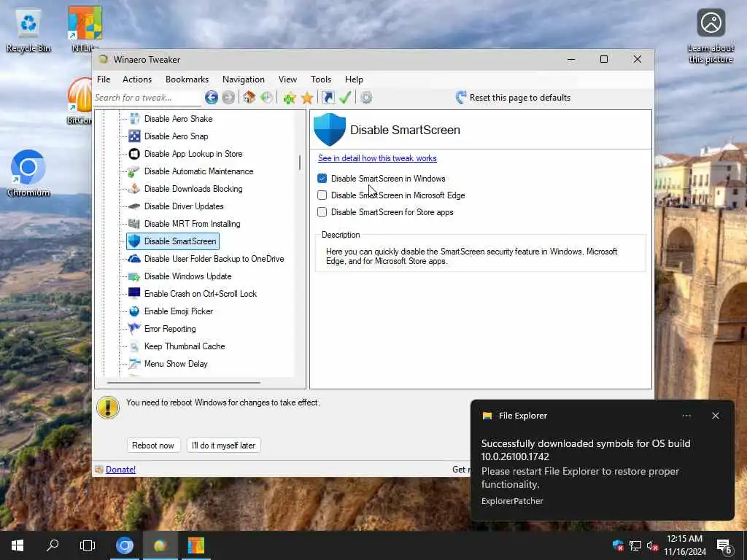Open the View menu
This screenshot has width=747, height=560.
(x=287, y=79)
